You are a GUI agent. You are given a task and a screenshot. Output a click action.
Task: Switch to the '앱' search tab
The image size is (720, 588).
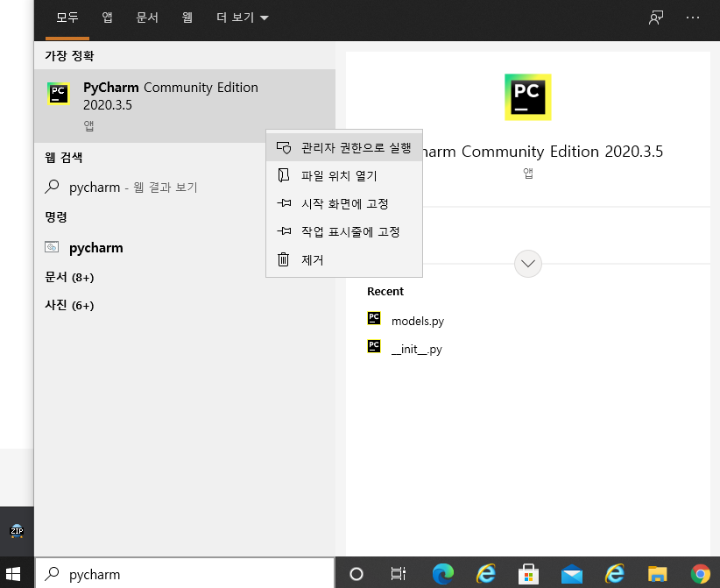coord(107,18)
